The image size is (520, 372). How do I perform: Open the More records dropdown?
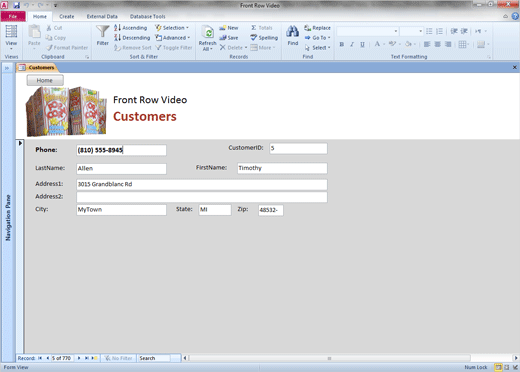pos(263,48)
